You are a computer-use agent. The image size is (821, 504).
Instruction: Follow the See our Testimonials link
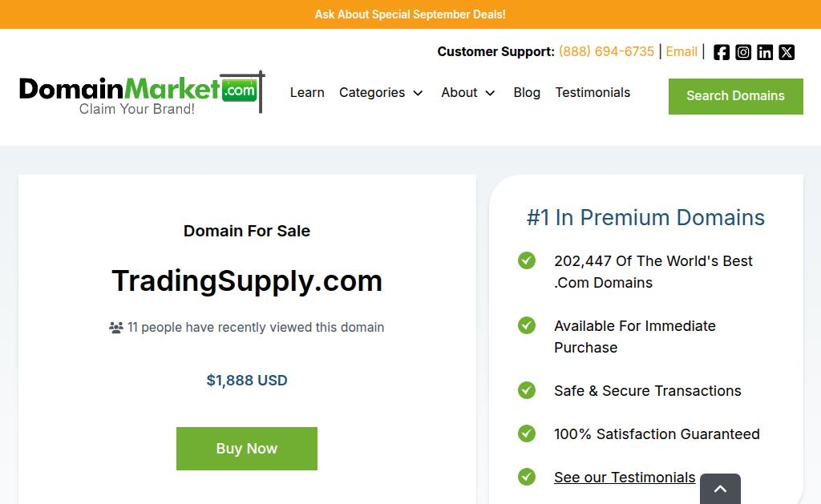click(x=625, y=478)
